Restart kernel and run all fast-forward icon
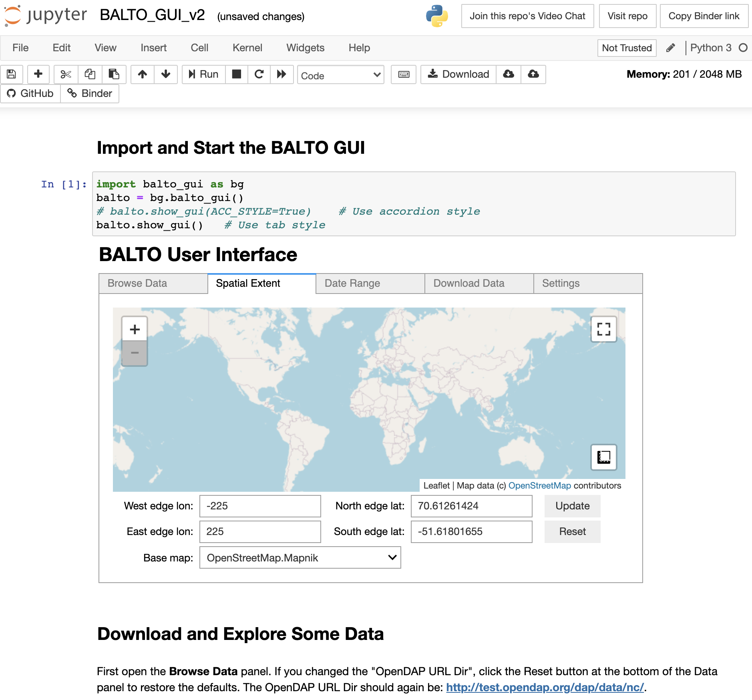This screenshot has height=700, width=752. click(x=282, y=74)
